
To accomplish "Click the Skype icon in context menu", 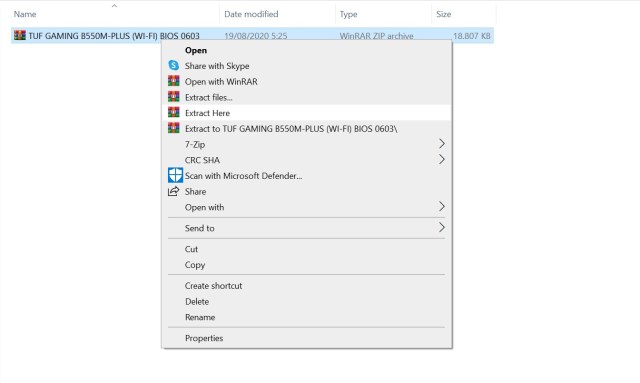I will coord(173,65).
